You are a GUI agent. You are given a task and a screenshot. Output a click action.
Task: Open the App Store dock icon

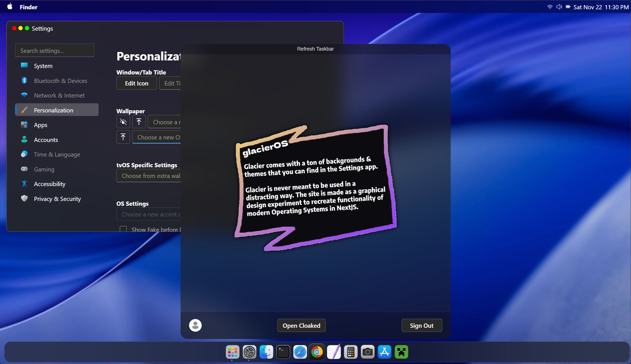pos(384,352)
